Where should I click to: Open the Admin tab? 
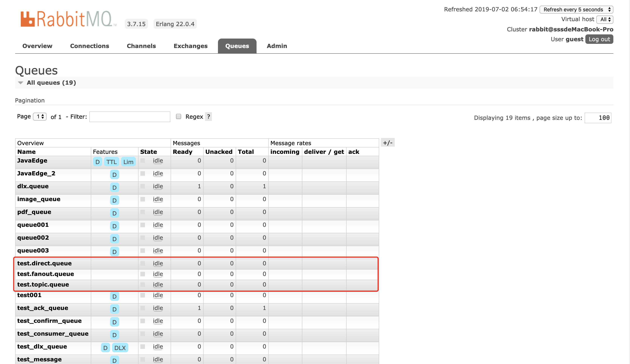[x=277, y=46]
